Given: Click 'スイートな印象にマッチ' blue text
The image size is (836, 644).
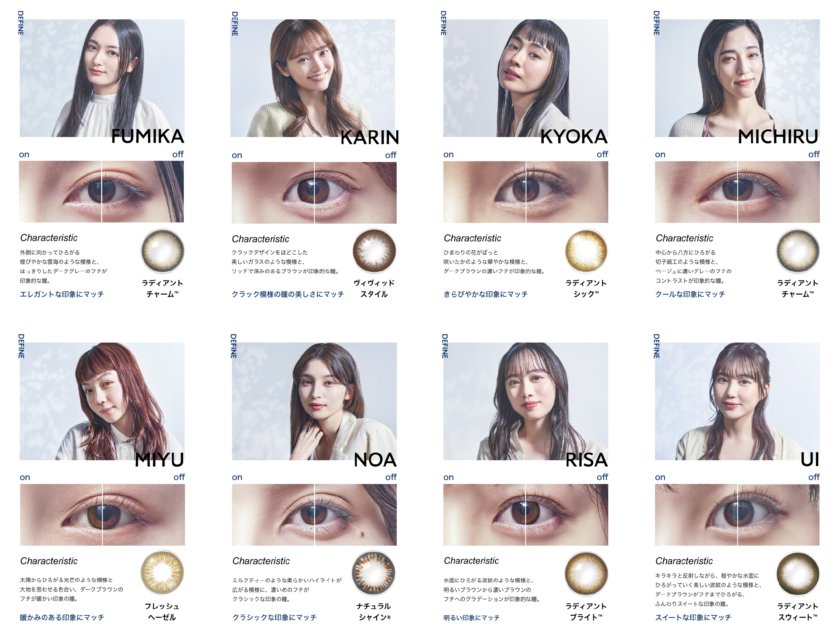Looking at the screenshot, I should tap(693, 617).
